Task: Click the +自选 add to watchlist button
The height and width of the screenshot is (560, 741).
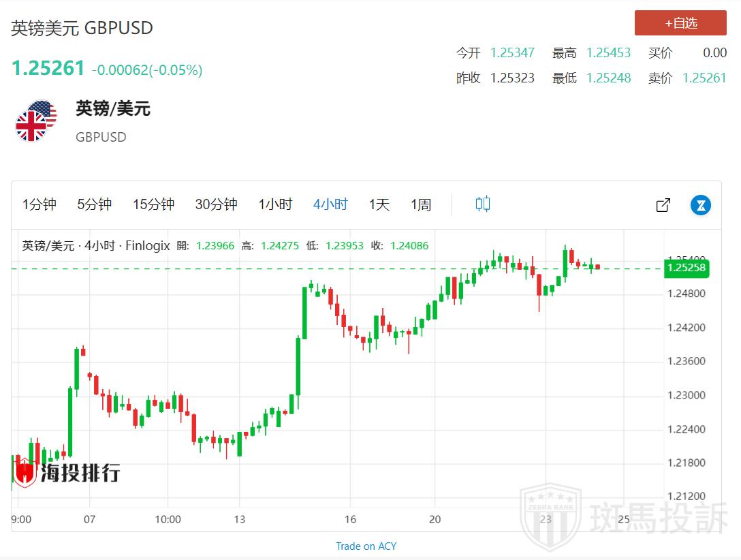Action: pos(680,23)
